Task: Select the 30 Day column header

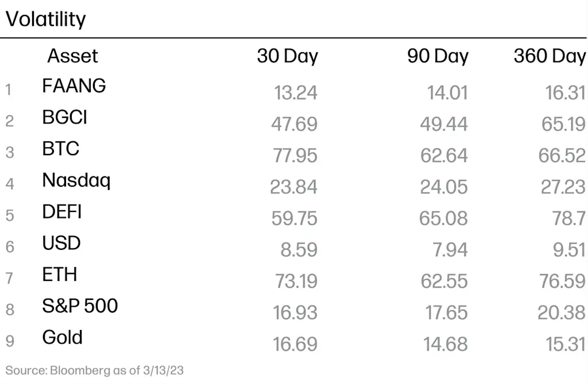Action: tap(288, 57)
